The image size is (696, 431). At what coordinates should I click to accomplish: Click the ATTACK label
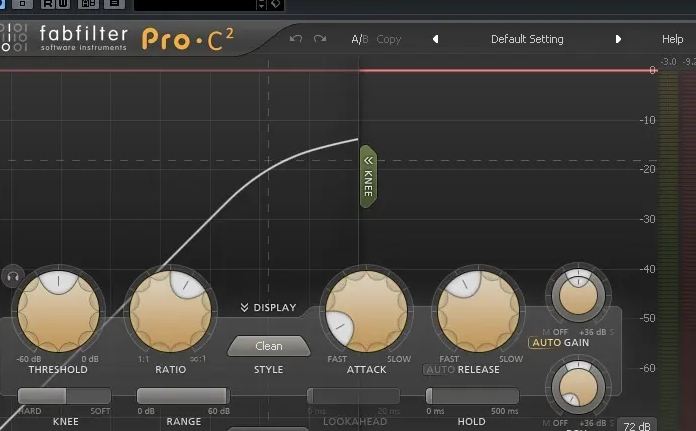coord(367,370)
